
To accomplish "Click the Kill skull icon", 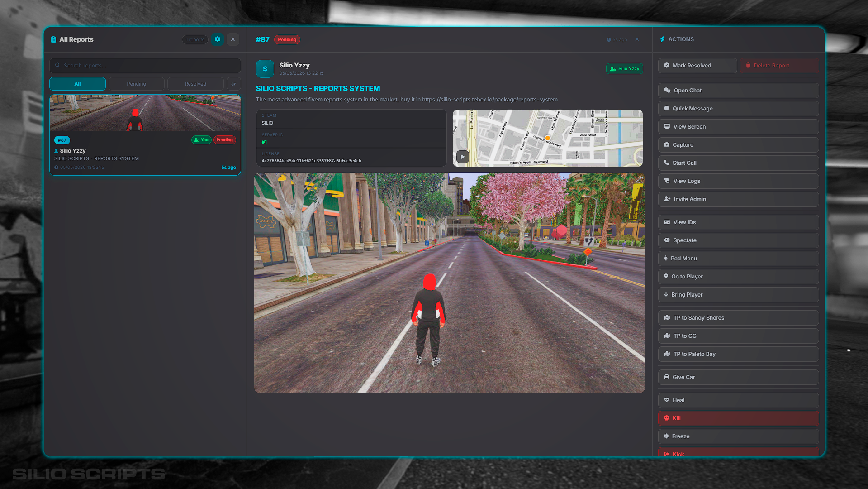I will [667, 418].
